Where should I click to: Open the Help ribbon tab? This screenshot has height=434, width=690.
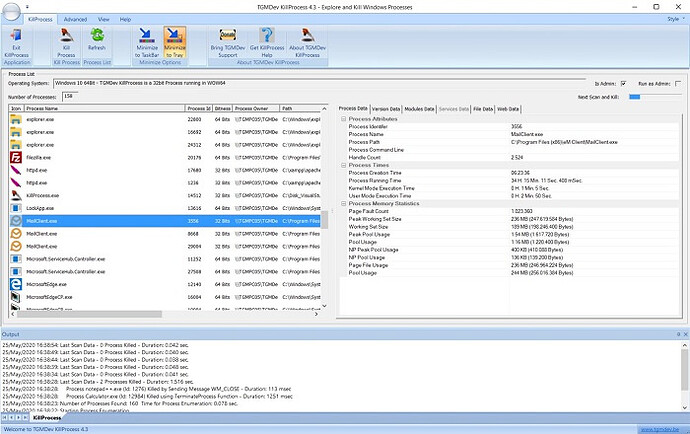pyautogui.click(x=125, y=19)
